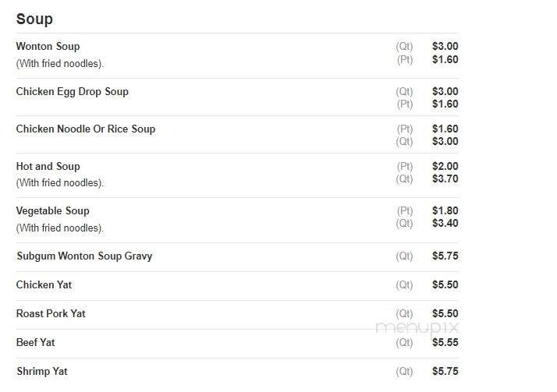Pick the $3.40 quart price for Vegetable Soup
The height and width of the screenshot is (392, 557).
pyautogui.click(x=445, y=224)
